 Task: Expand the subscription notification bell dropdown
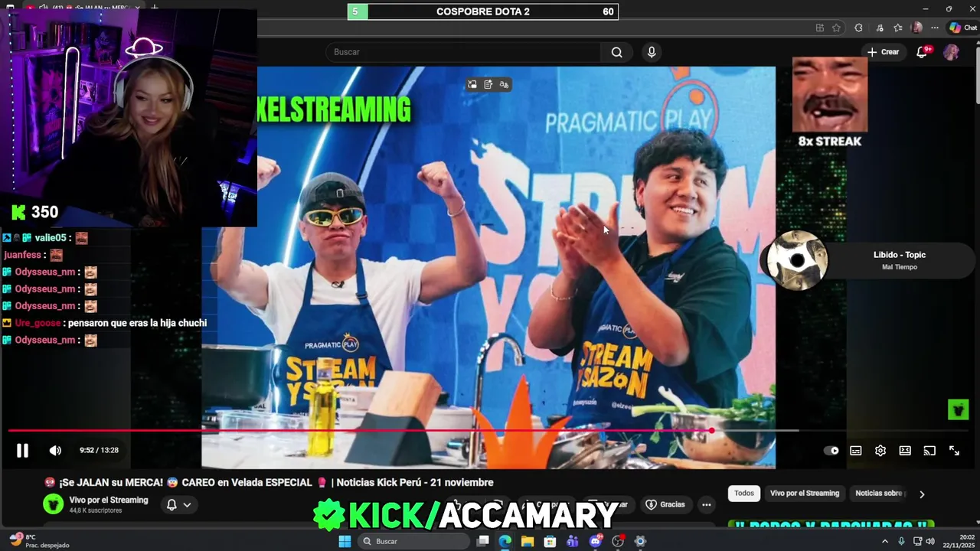click(178, 504)
